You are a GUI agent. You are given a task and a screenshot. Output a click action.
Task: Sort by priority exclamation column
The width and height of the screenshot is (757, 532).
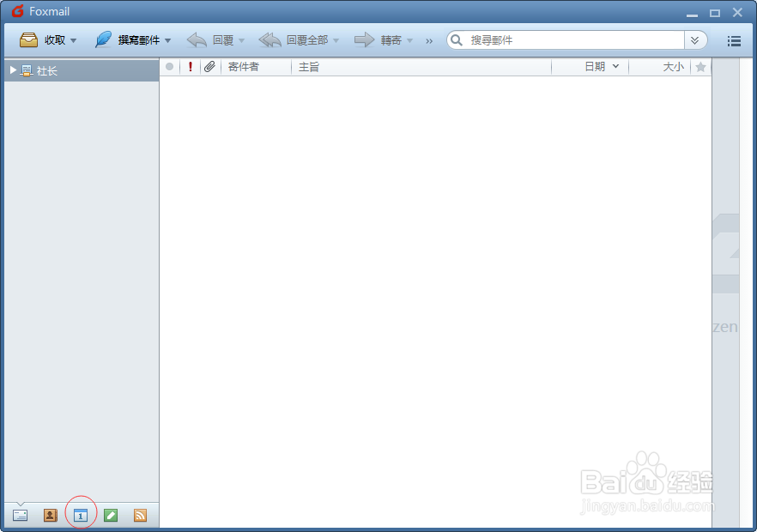point(191,67)
